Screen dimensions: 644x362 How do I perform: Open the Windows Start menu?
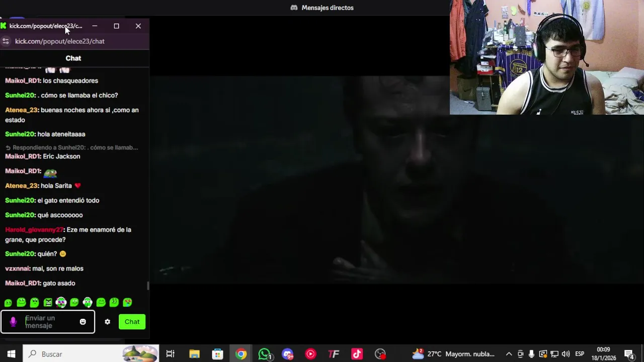pos(11,354)
